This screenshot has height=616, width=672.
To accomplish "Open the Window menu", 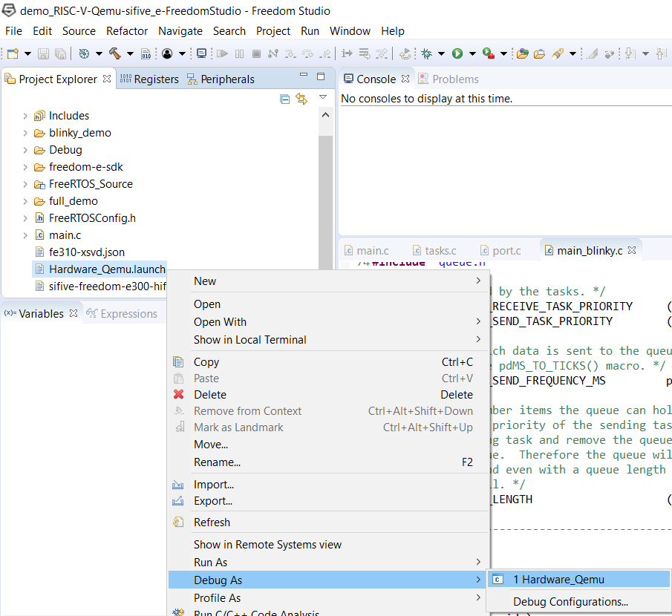I will point(350,31).
